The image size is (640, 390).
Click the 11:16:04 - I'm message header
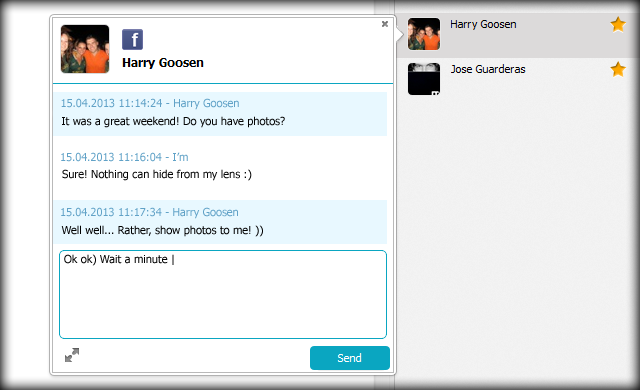click(x=124, y=157)
